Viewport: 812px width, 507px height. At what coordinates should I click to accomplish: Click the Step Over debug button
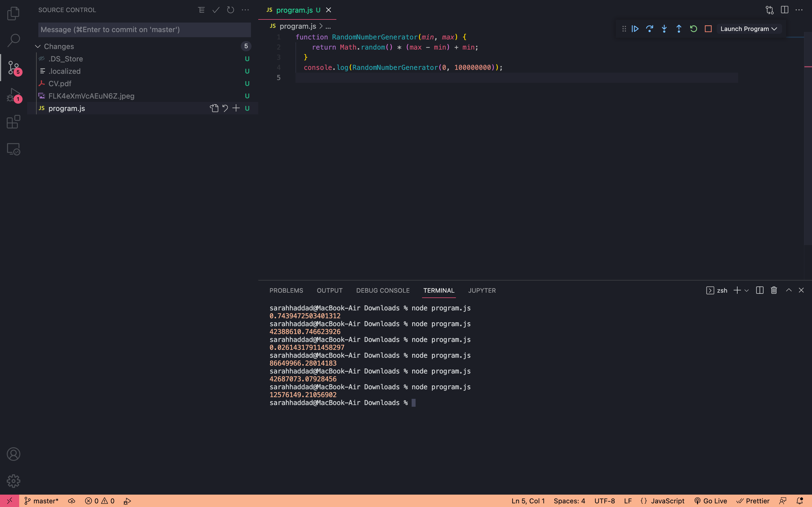[650, 29]
